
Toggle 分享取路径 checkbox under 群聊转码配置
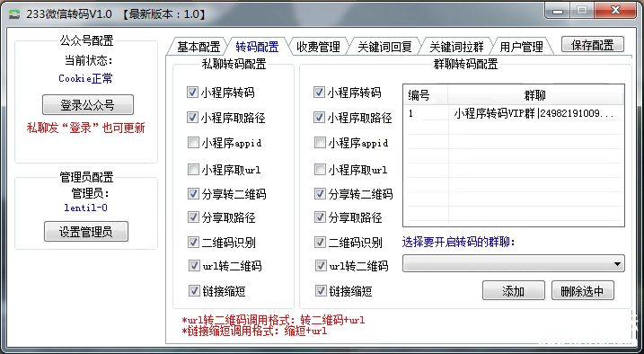click(319, 217)
